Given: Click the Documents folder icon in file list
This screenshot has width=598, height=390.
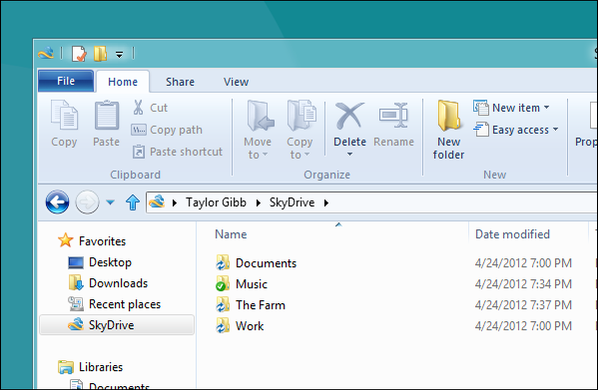Looking at the screenshot, I should (223, 263).
